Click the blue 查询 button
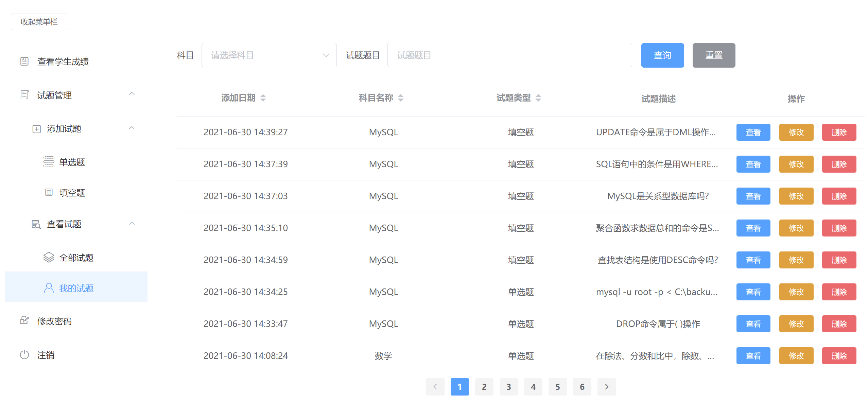Image resolution: width=868 pixels, height=403 pixels. coord(663,55)
